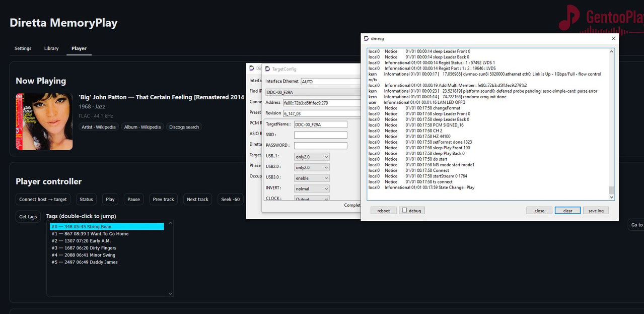Skip to Next track
The height and width of the screenshot is (314, 644).
click(x=197, y=199)
